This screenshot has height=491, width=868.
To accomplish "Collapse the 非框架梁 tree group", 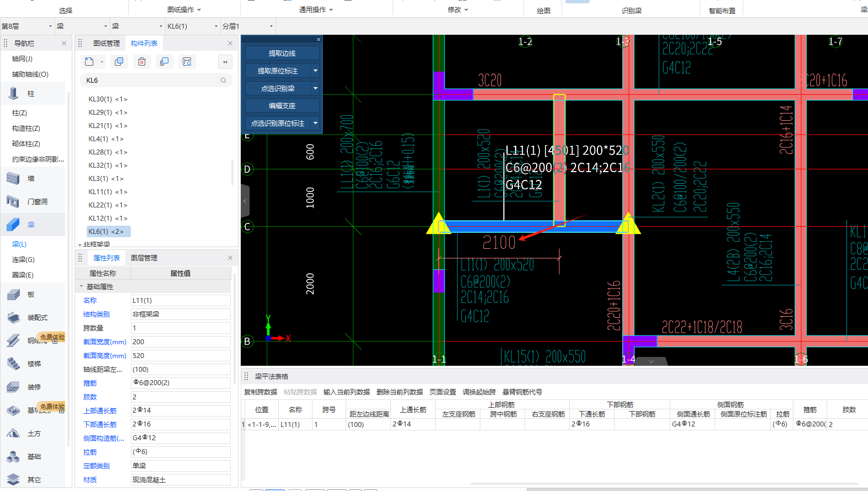I will [80, 244].
